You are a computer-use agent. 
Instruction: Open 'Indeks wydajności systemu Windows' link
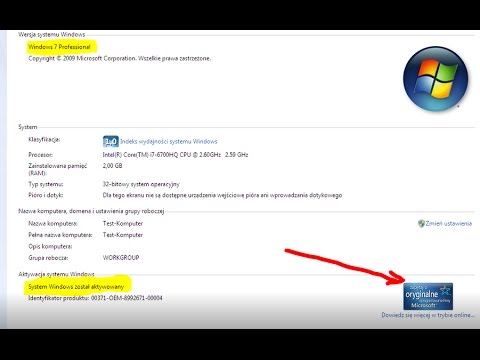click(x=169, y=141)
